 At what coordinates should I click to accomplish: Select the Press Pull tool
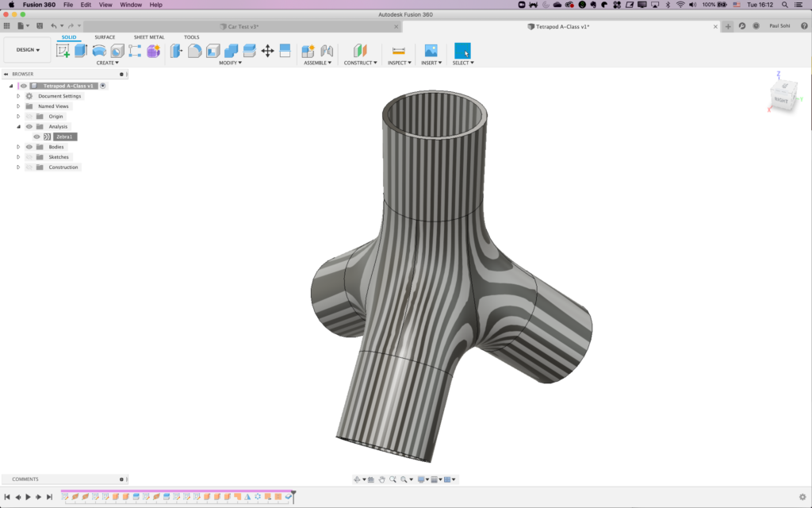(177, 51)
